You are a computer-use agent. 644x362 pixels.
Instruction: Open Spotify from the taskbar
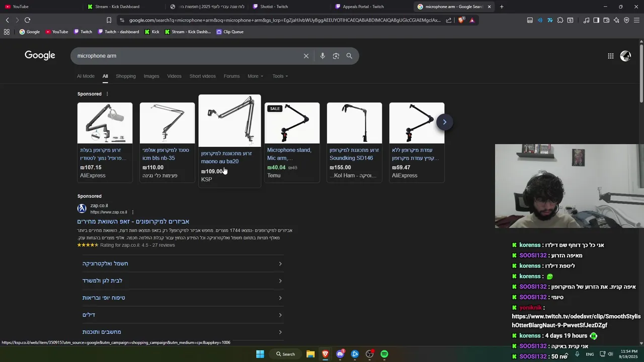point(384,354)
